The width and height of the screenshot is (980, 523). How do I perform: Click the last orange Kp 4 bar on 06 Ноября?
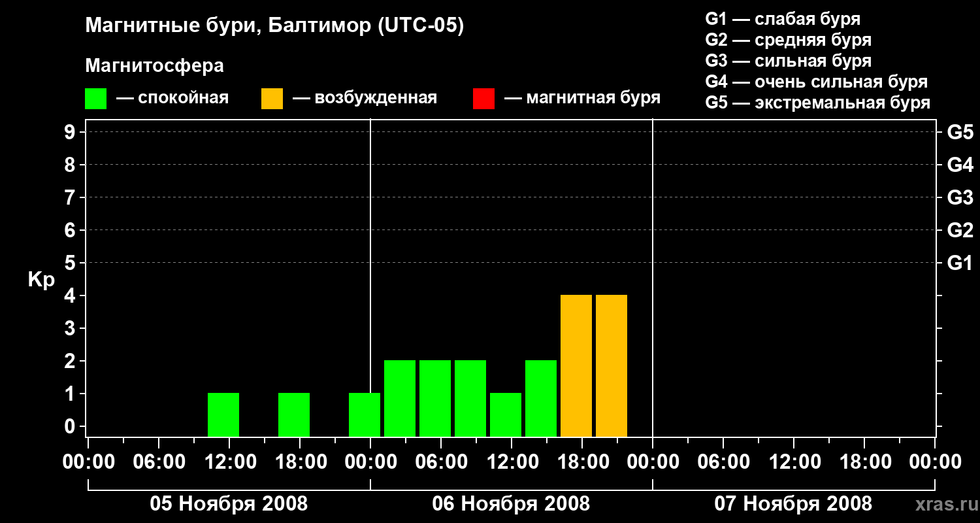pos(612,366)
